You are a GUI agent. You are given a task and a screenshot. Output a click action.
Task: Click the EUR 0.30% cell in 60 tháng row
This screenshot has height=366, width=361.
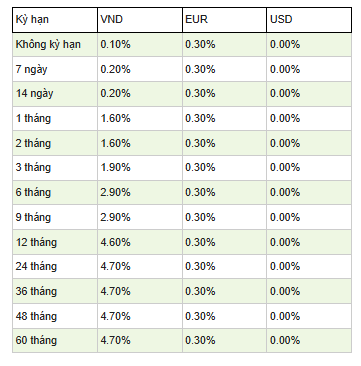click(224, 341)
